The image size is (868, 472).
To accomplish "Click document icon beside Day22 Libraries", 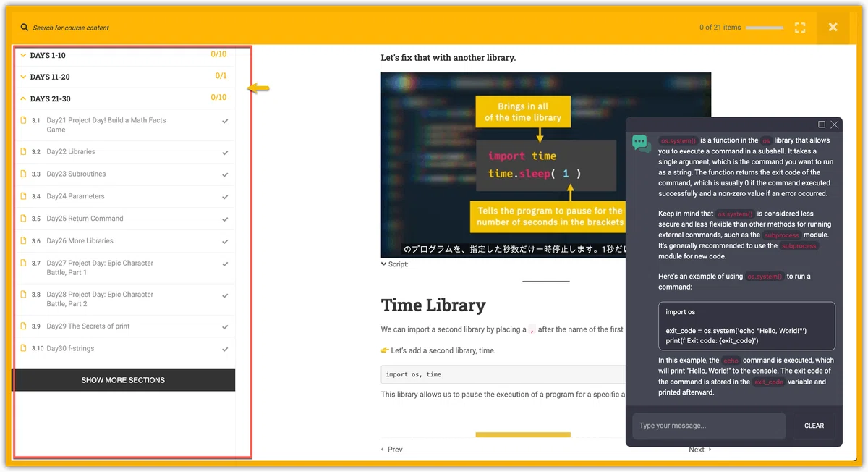I will (23, 152).
